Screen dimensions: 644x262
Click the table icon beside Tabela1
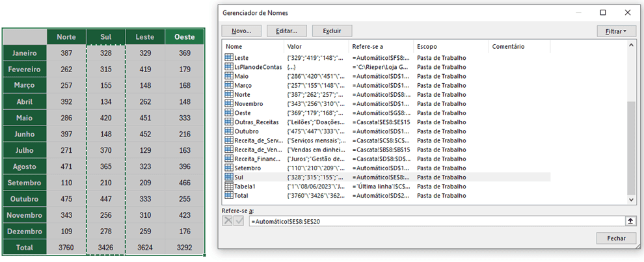coord(229,187)
